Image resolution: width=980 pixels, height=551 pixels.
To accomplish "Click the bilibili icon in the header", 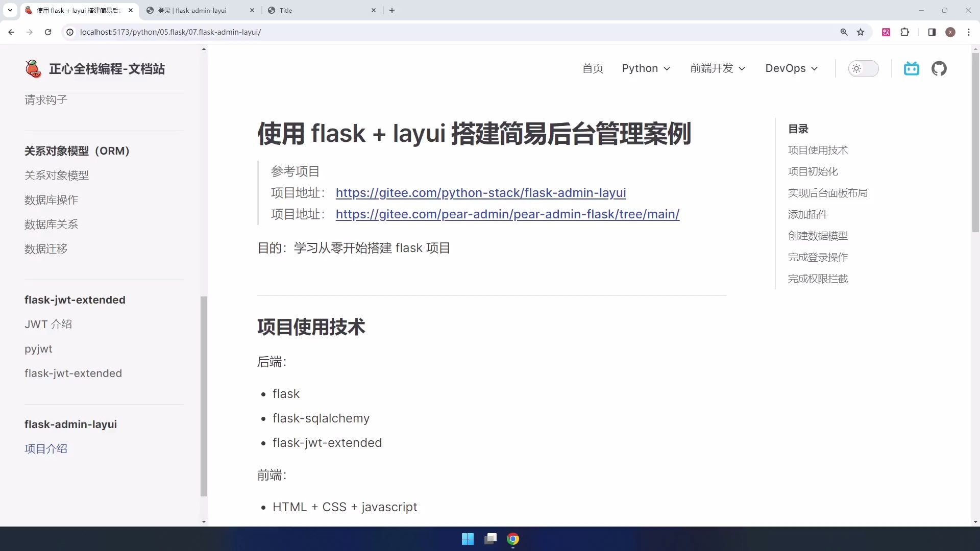I will coord(912,68).
